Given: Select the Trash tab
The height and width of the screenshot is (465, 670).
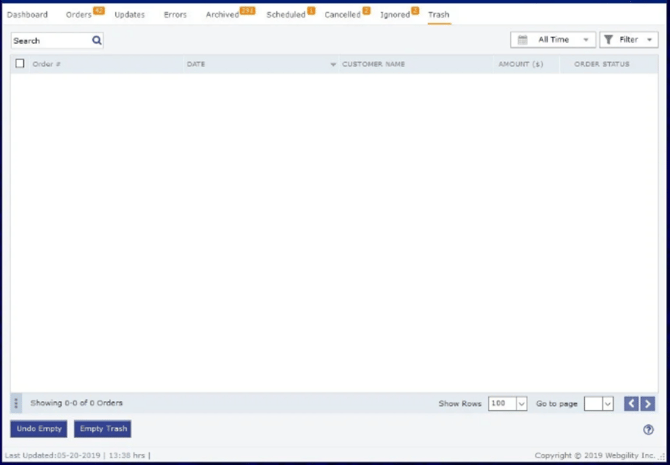Looking at the screenshot, I should point(439,15).
